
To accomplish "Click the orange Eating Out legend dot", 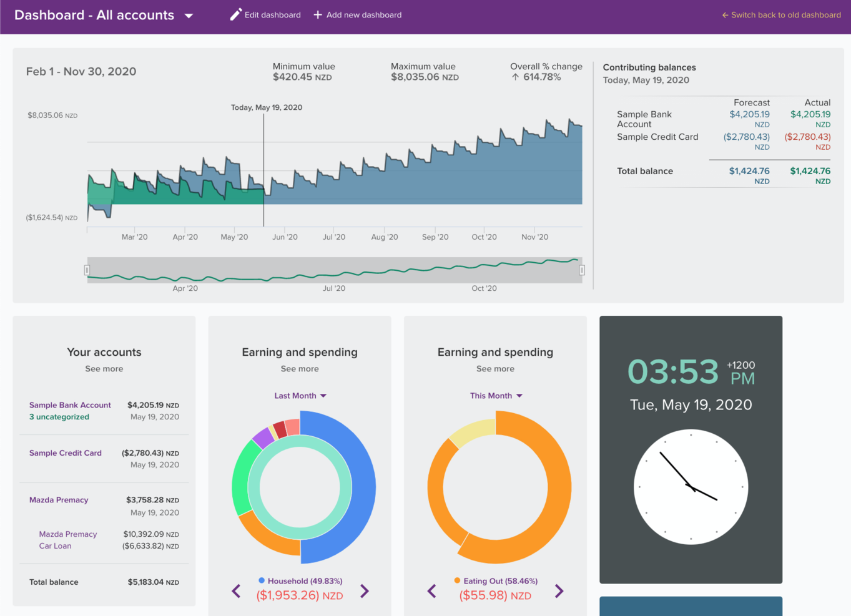I will pos(456,580).
